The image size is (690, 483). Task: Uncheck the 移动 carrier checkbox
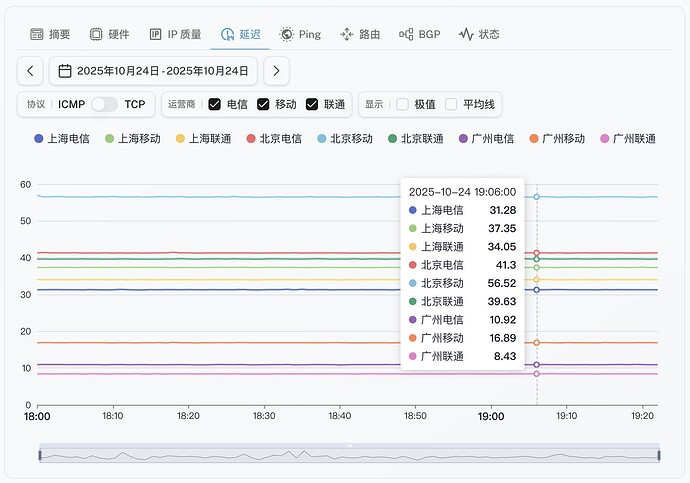click(x=263, y=104)
